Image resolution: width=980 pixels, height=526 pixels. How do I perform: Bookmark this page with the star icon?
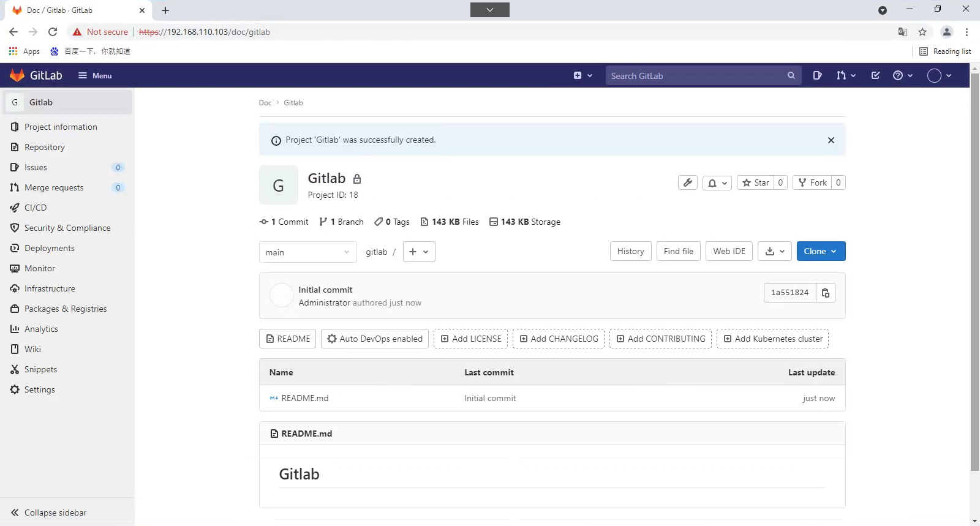point(922,32)
